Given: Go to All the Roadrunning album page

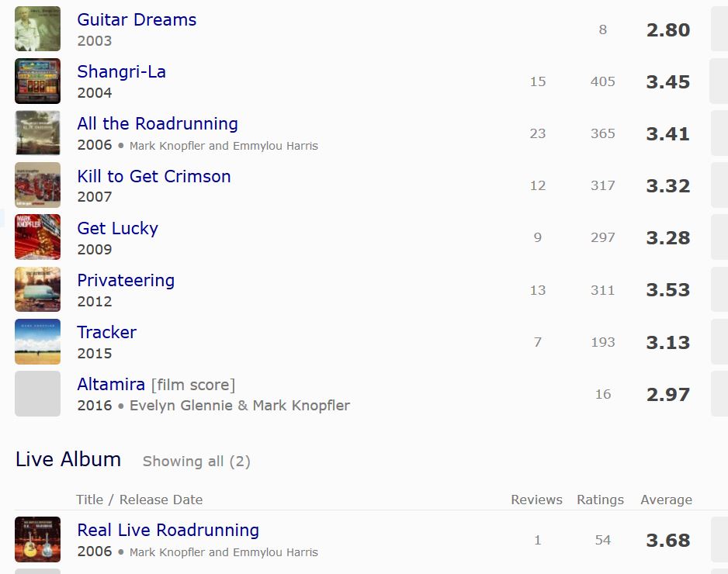Looking at the screenshot, I should coord(158,123).
